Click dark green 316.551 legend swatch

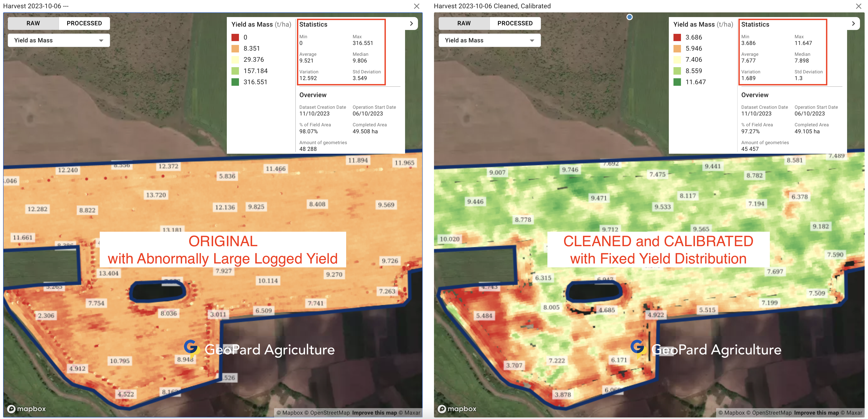[235, 82]
